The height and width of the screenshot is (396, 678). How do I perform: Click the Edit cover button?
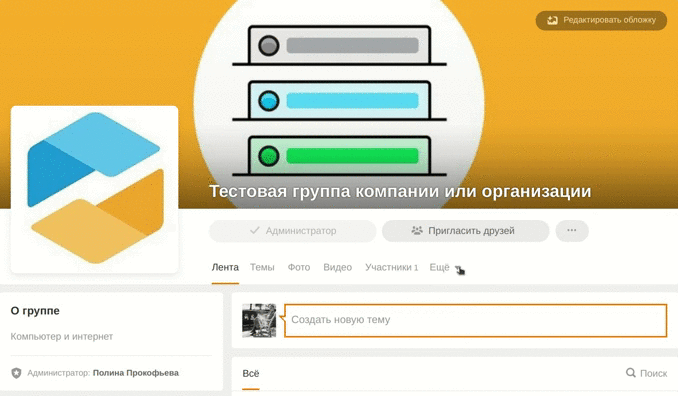coord(601,20)
